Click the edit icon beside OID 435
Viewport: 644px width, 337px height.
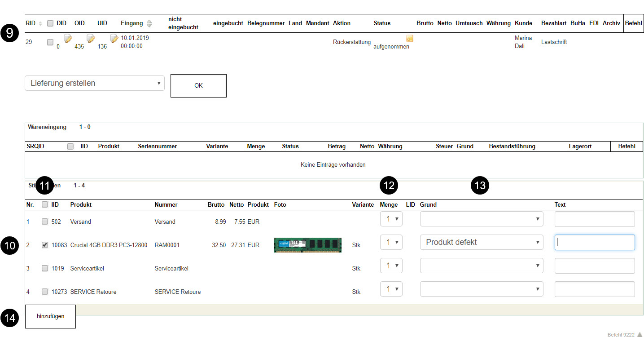pos(91,39)
